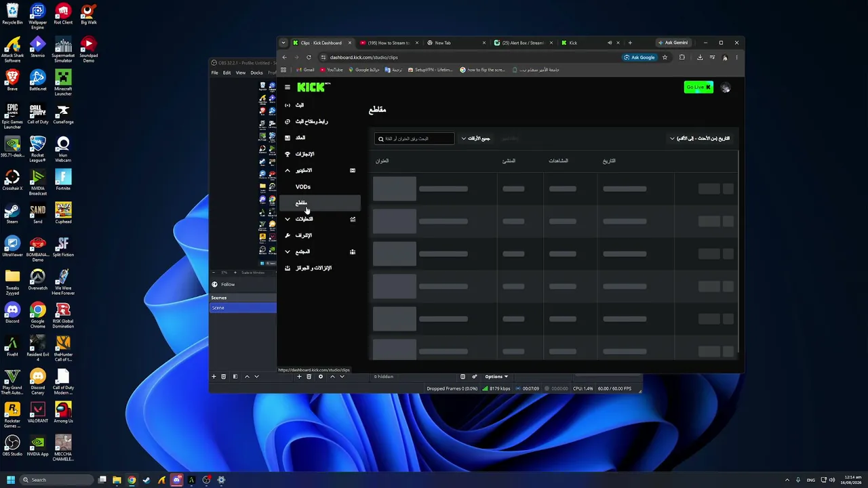868x488 pixels.
Task: Add a scene with the OBS plus icon
Action: coord(214,377)
